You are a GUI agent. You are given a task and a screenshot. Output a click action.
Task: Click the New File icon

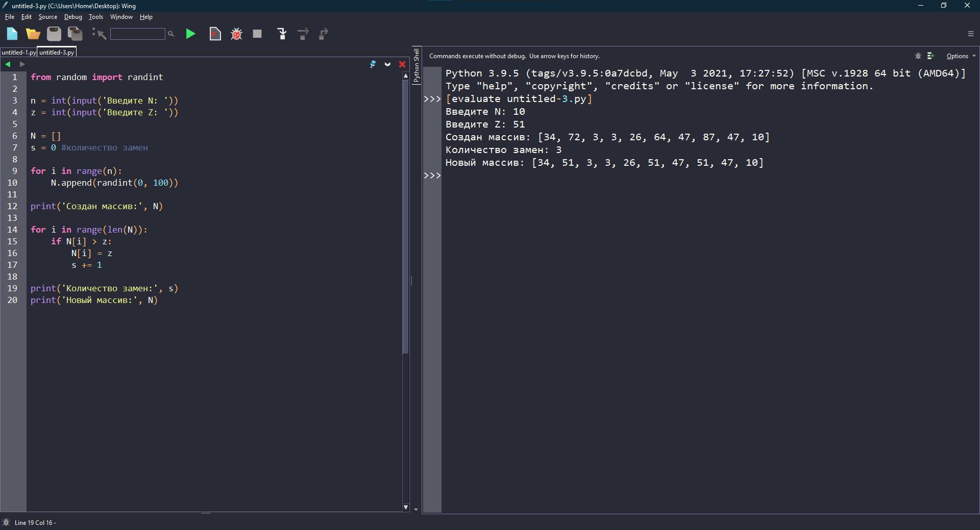(x=12, y=34)
